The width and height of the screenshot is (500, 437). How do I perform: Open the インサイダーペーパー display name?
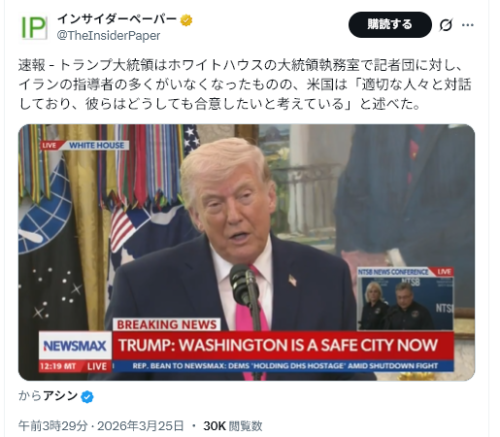pyautogui.click(x=117, y=20)
